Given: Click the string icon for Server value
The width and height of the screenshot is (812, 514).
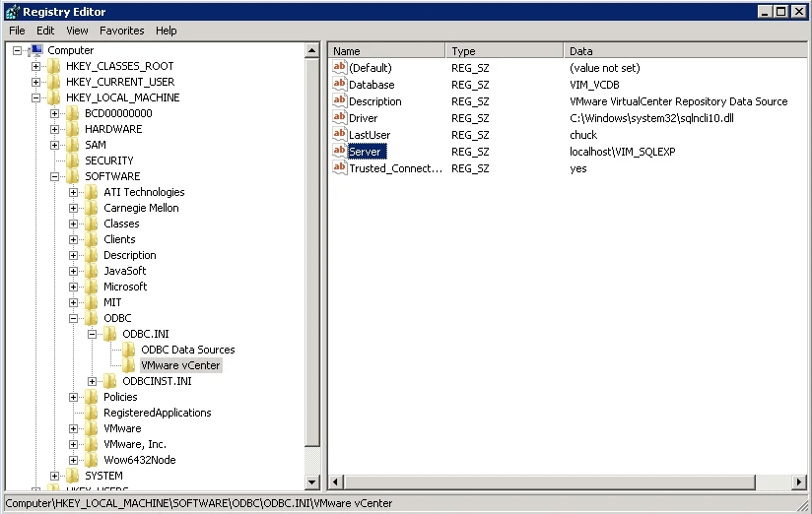Looking at the screenshot, I should tap(339, 151).
